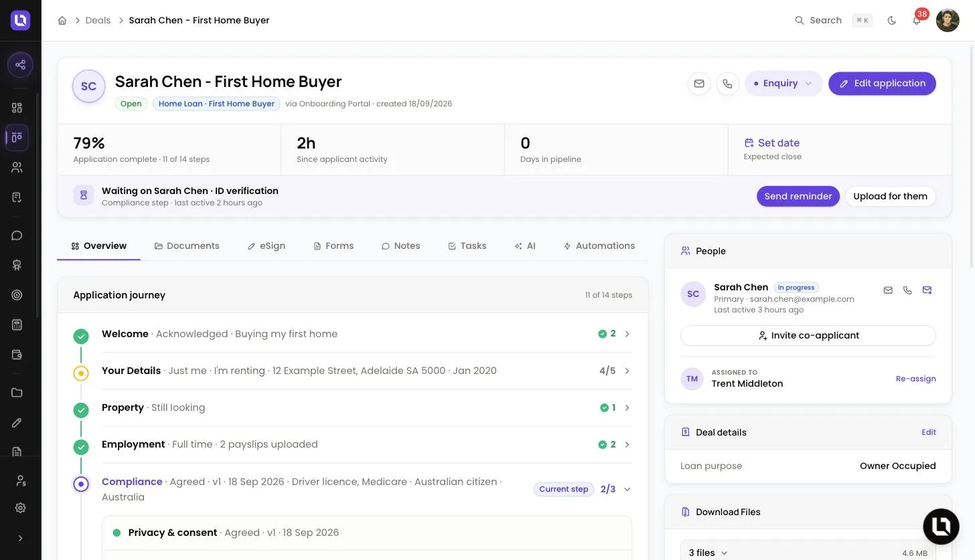Toggle dark mode moon icon
Image resolution: width=975 pixels, height=560 pixels.
coord(891,21)
